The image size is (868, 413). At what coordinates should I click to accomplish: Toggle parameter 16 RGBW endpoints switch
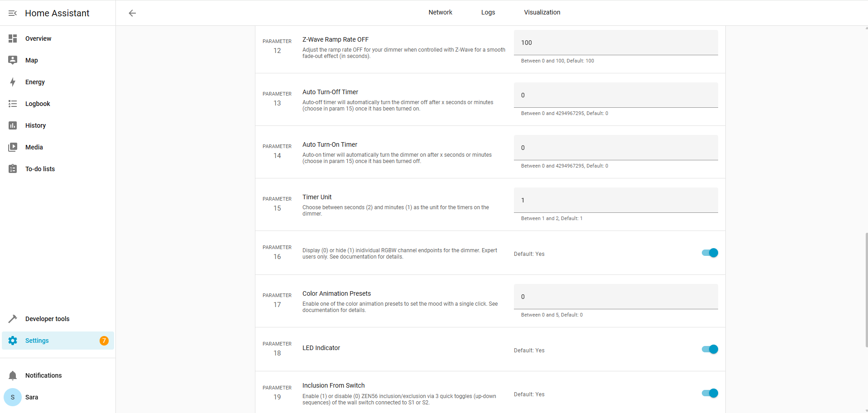[x=710, y=253]
